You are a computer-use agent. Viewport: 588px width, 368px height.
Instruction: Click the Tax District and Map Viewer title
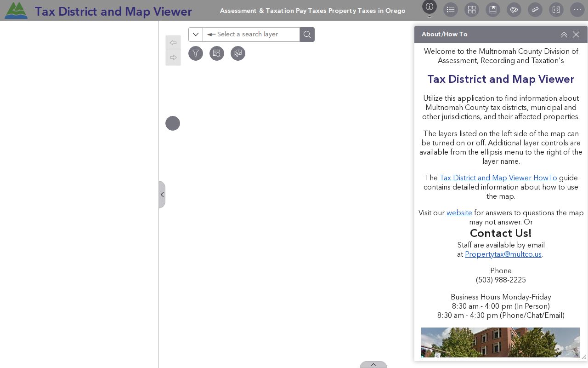click(x=113, y=11)
